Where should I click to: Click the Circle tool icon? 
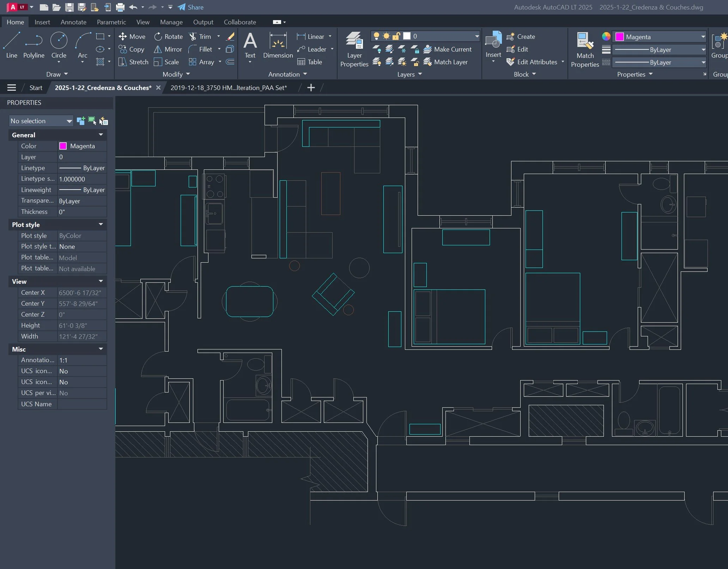(59, 41)
